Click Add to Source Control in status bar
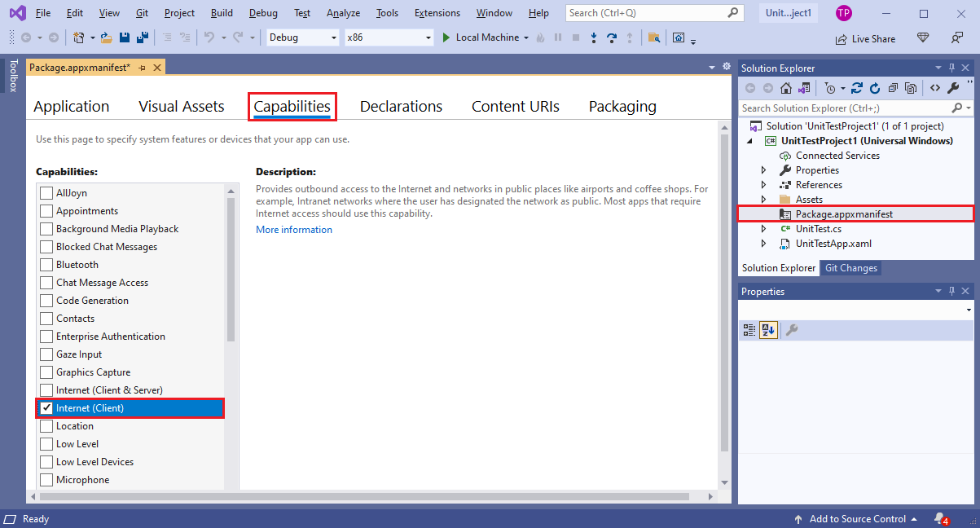The width and height of the screenshot is (980, 528). (x=857, y=519)
